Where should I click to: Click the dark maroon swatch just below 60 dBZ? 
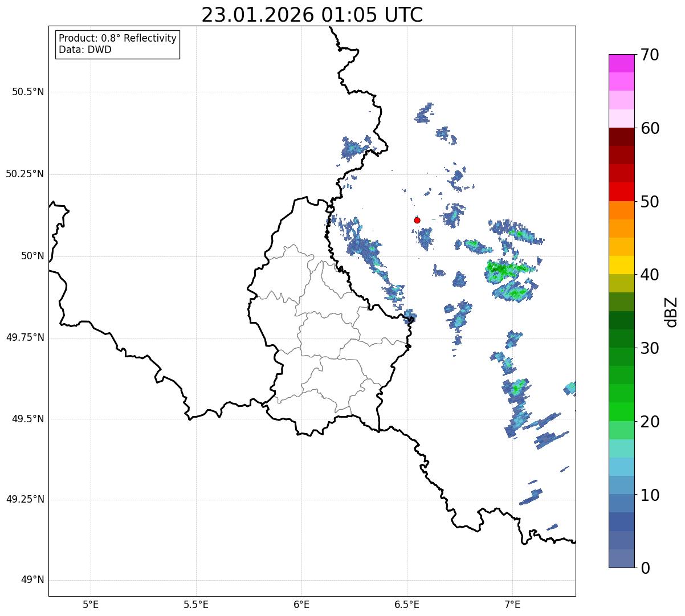tap(621, 137)
